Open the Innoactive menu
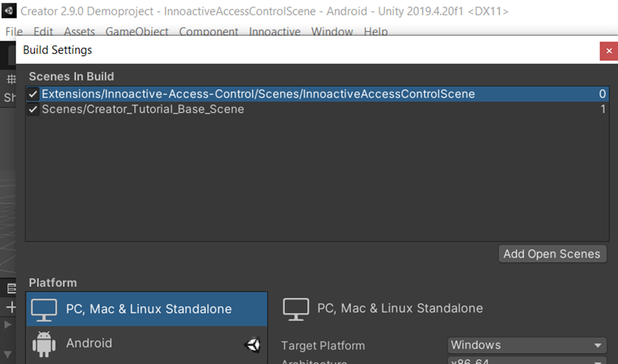Image resolution: width=618 pixels, height=364 pixels. [x=274, y=32]
